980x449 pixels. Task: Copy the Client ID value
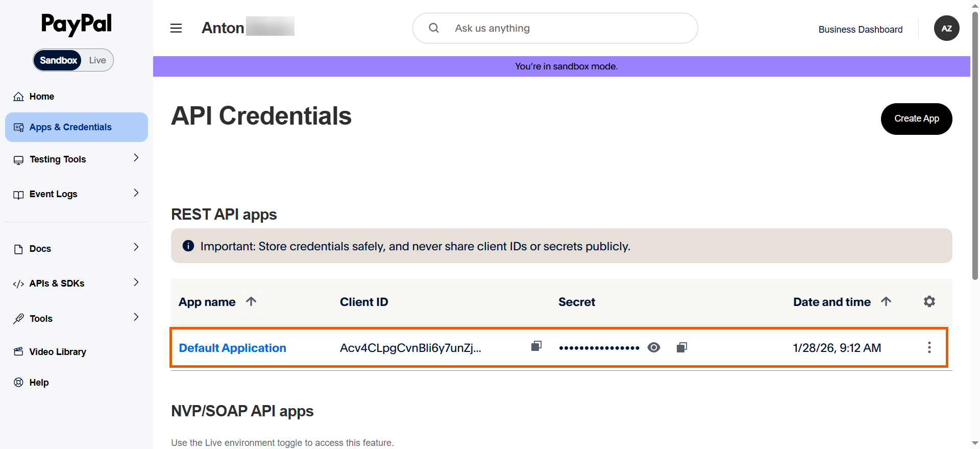pyautogui.click(x=536, y=346)
